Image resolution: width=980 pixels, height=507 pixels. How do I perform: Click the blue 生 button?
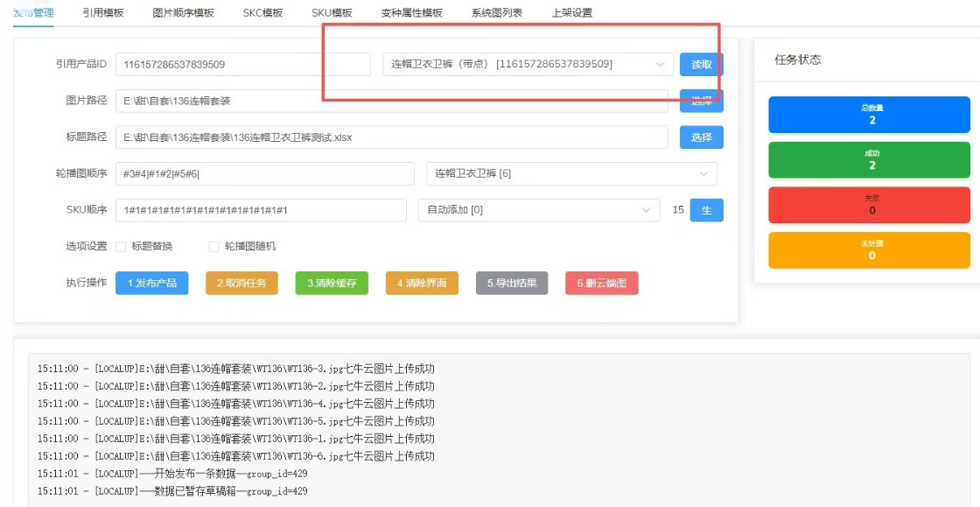pos(706,210)
